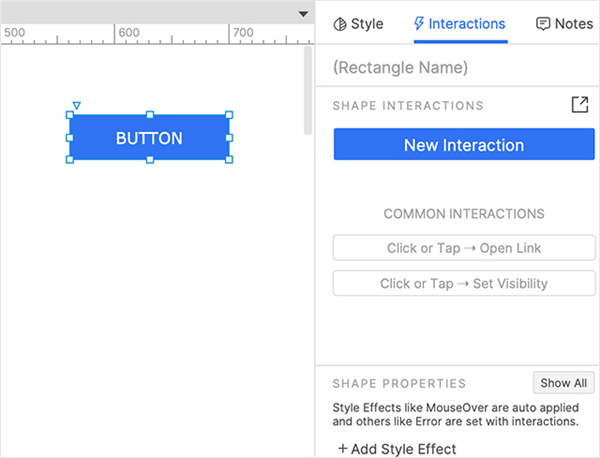This screenshot has height=458, width=600.
Task: Click the top-right resize handle of BUTTON
Action: (229, 115)
